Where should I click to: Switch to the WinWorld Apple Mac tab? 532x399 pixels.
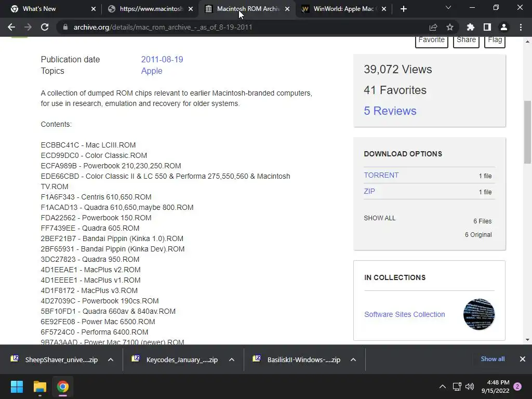point(344,9)
